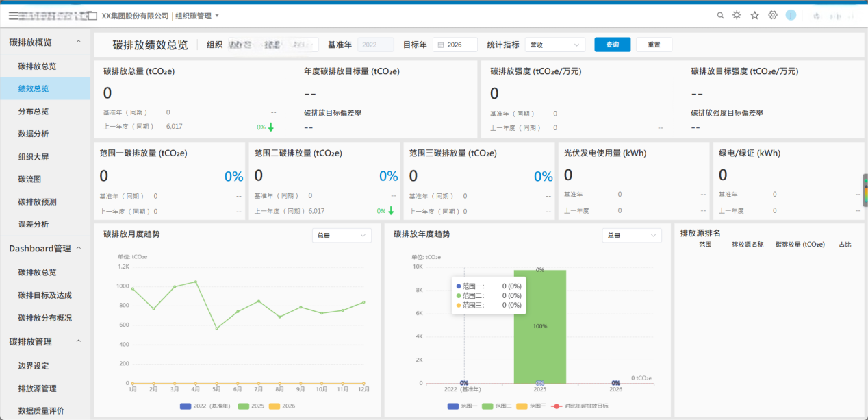
Task: Open the hamburger navigation menu
Action: click(x=14, y=15)
